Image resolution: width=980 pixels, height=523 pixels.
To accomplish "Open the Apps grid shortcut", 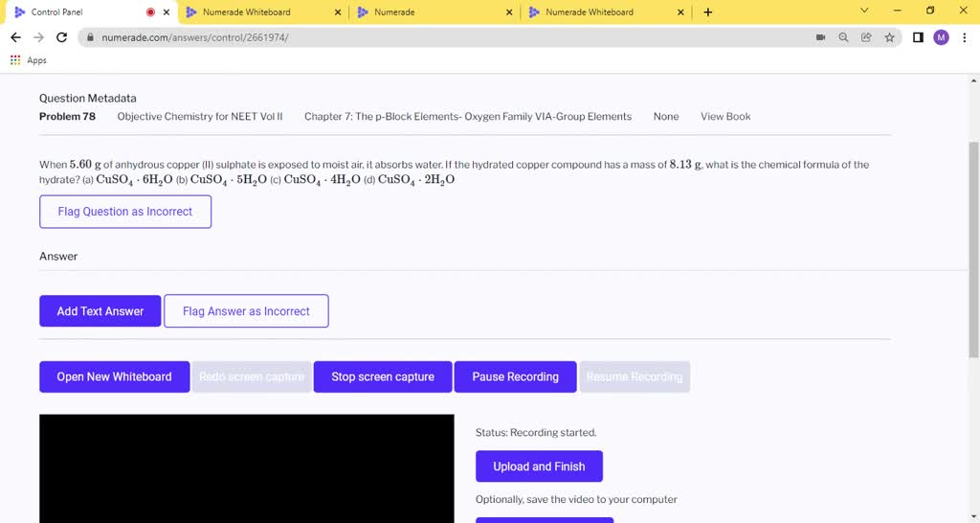I will click(x=29, y=60).
